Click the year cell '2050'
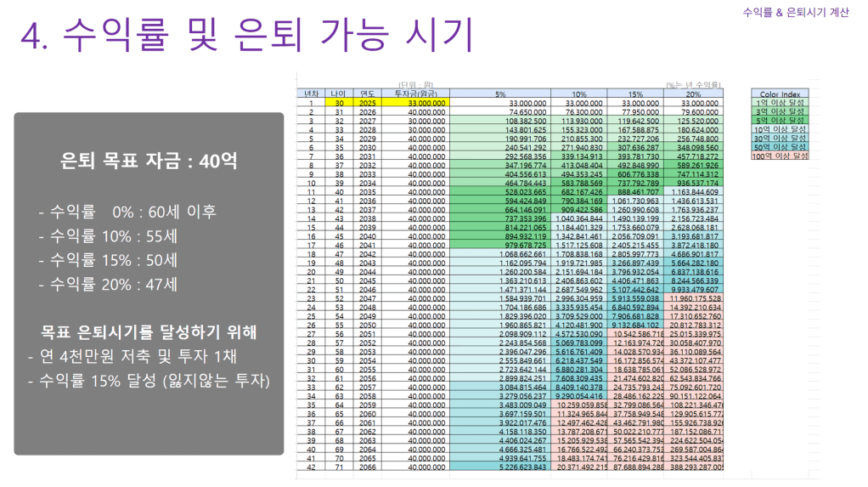 (368, 325)
